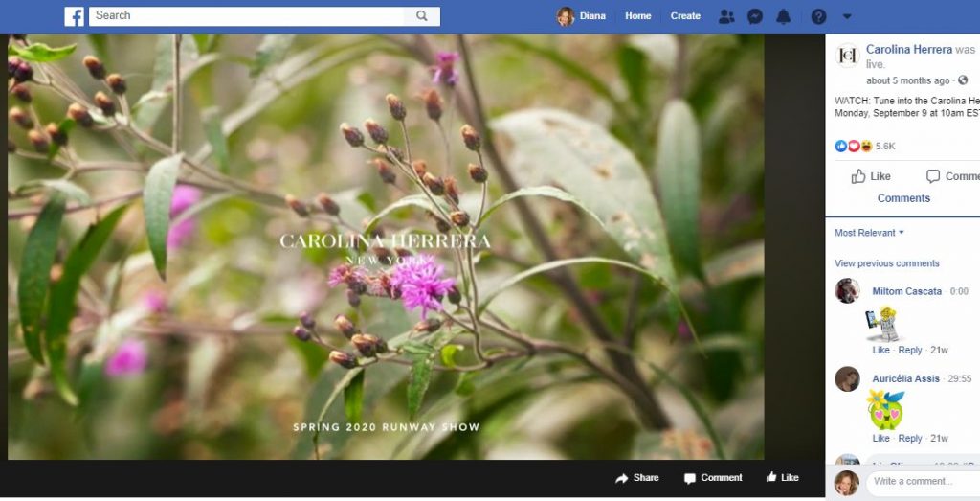Click the Share button under the video
This screenshot has width=980, height=501.
[x=636, y=478]
